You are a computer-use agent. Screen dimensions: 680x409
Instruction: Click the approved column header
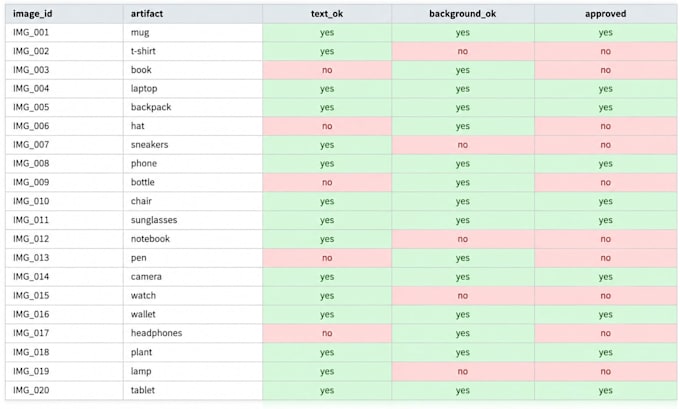[x=605, y=13]
